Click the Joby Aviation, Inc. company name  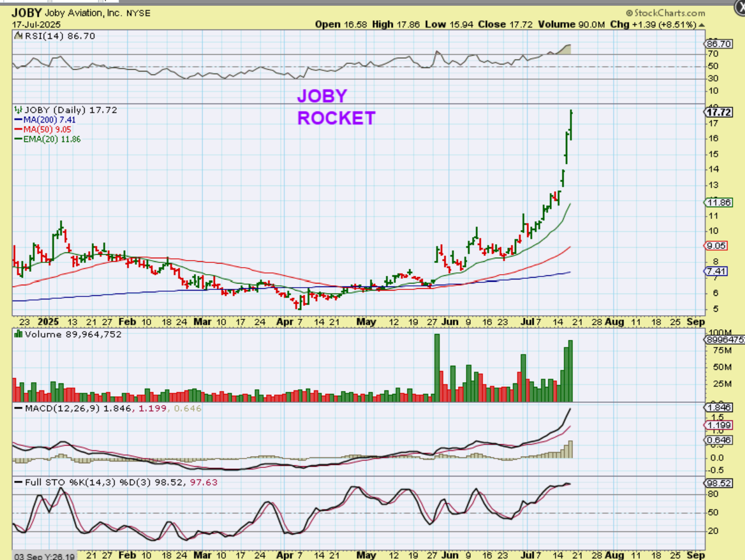coord(84,13)
